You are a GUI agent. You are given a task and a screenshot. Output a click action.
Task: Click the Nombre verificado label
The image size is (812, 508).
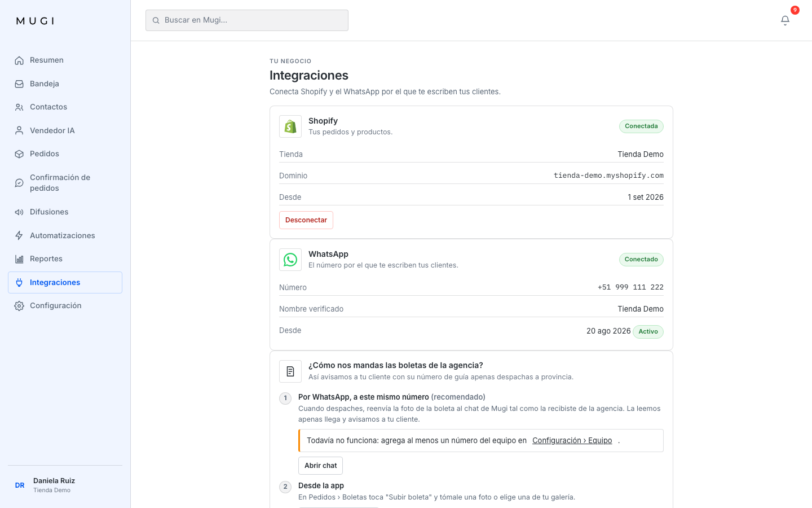coord(311,309)
